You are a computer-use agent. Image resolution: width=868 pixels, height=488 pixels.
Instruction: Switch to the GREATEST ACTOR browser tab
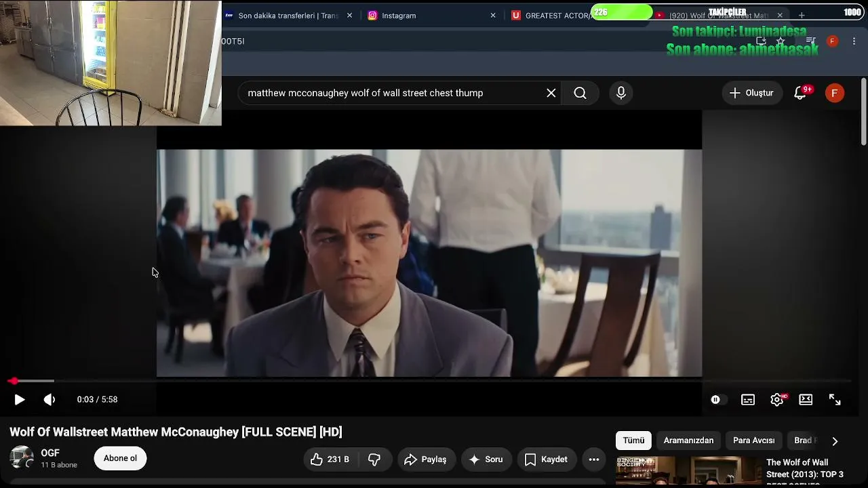click(551, 16)
